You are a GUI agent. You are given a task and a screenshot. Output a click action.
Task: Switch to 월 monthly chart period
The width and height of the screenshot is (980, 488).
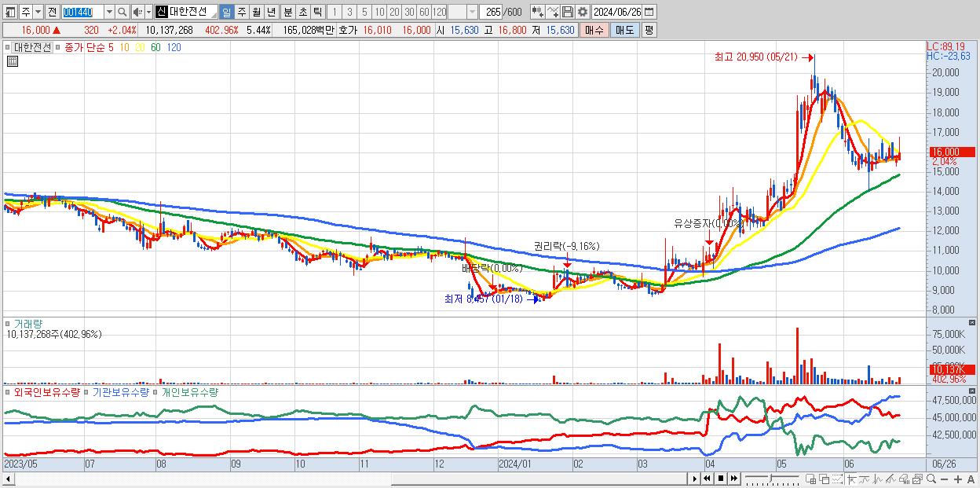point(256,12)
